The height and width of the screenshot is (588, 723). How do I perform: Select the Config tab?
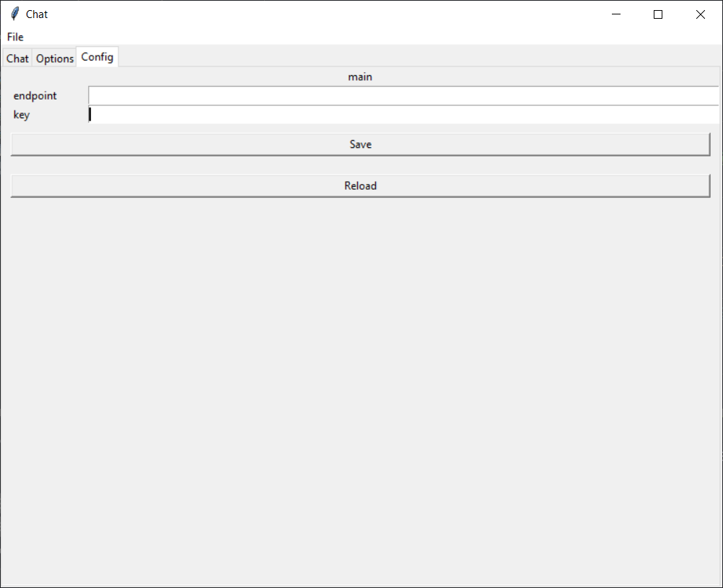coord(97,56)
